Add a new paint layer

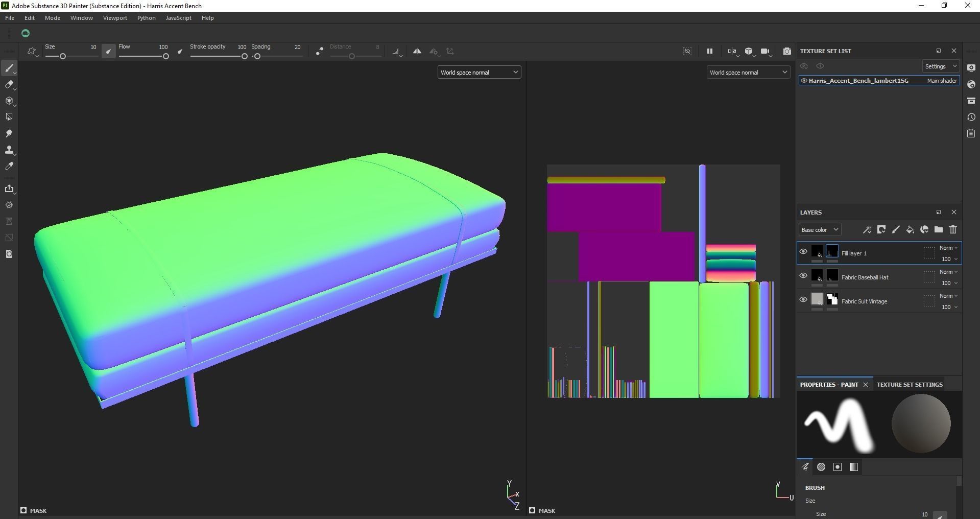[895, 230]
